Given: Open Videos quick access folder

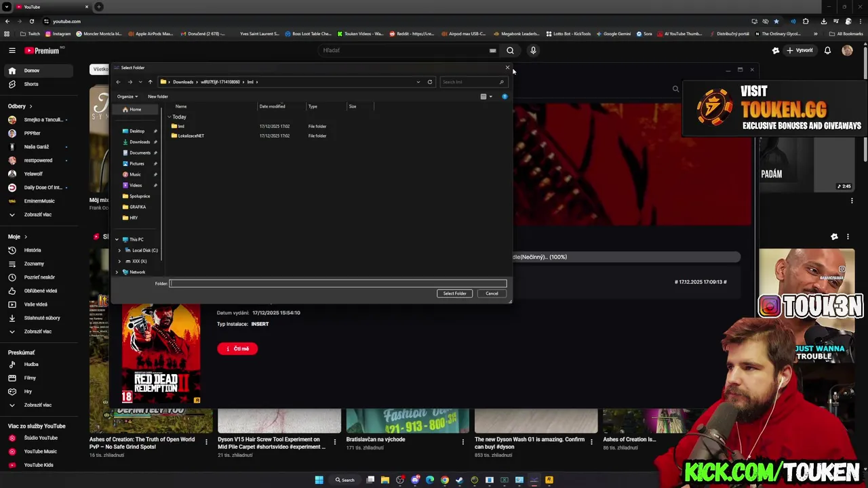Looking at the screenshot, I should coord(136,185).
